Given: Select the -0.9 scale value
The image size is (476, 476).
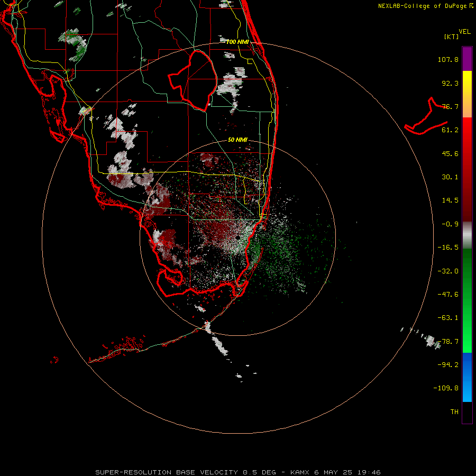Looking at the screenshot, I should pyautogui.click(x=450, y=224).
